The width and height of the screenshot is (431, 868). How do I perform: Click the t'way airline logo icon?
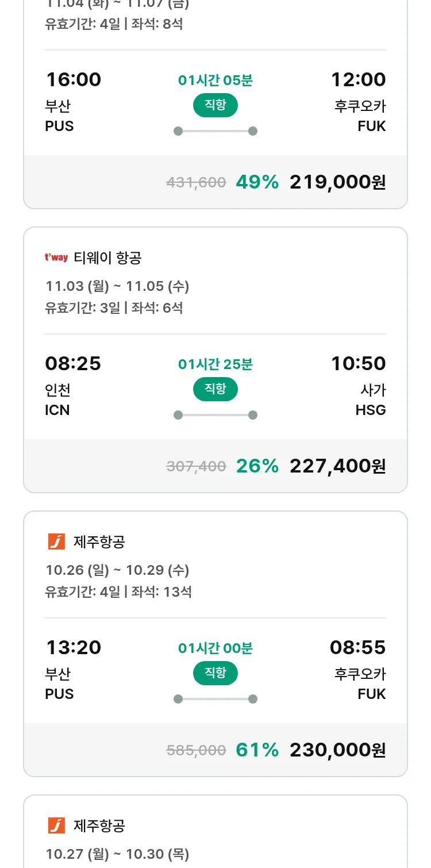pyautogui.click(x=56, y=258)
